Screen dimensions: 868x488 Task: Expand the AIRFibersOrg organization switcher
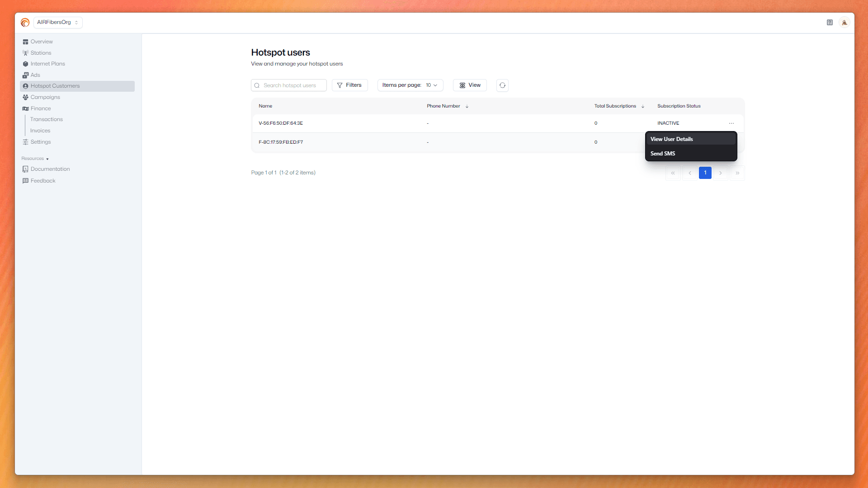58,23
